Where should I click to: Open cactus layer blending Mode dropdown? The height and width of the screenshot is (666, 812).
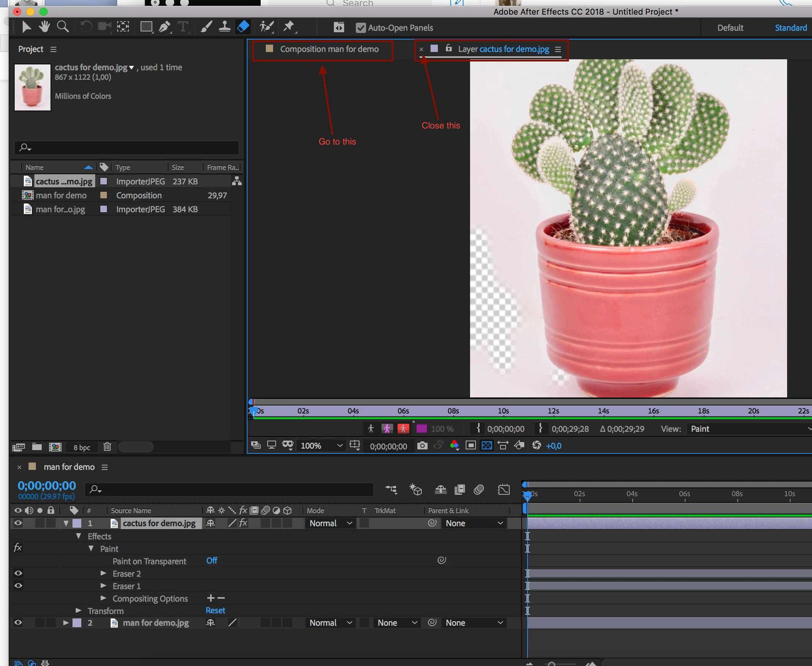coord(331,523)
